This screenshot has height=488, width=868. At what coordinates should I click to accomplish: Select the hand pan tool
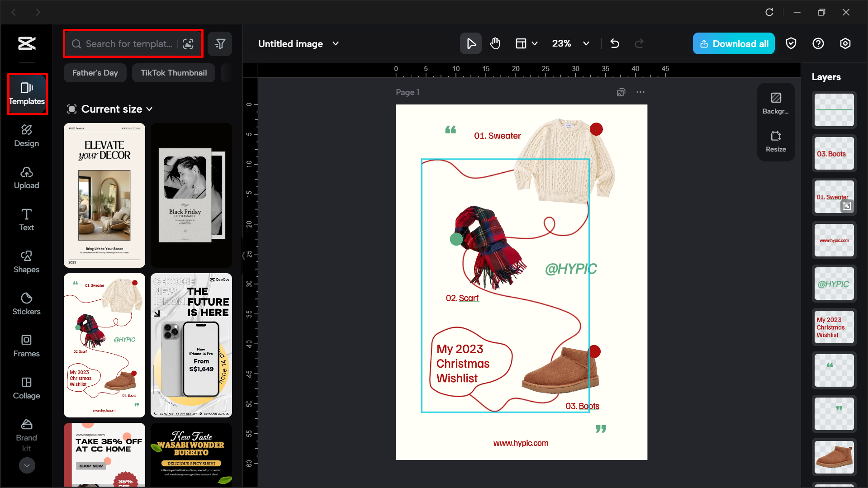click(x=495, y=44)
